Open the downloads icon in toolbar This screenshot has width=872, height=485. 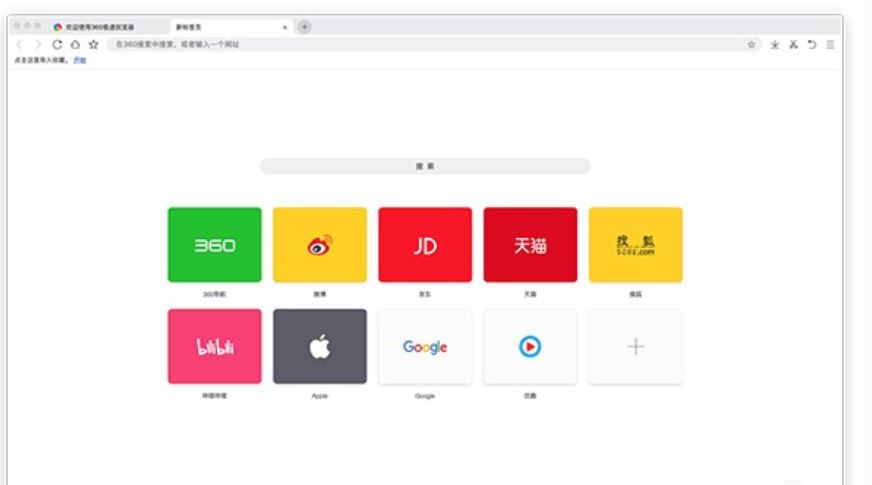pos(775,44)
